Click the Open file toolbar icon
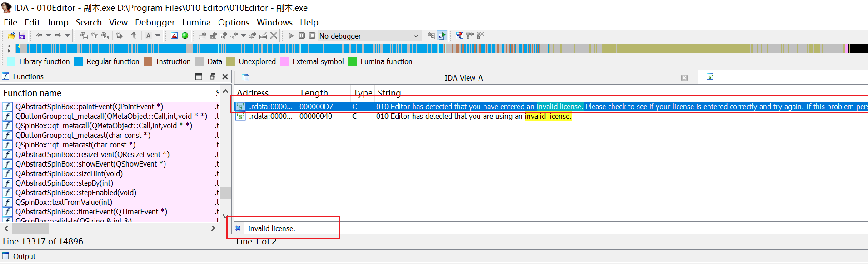Viewport: 868px width, 264px height. (11, 36)
